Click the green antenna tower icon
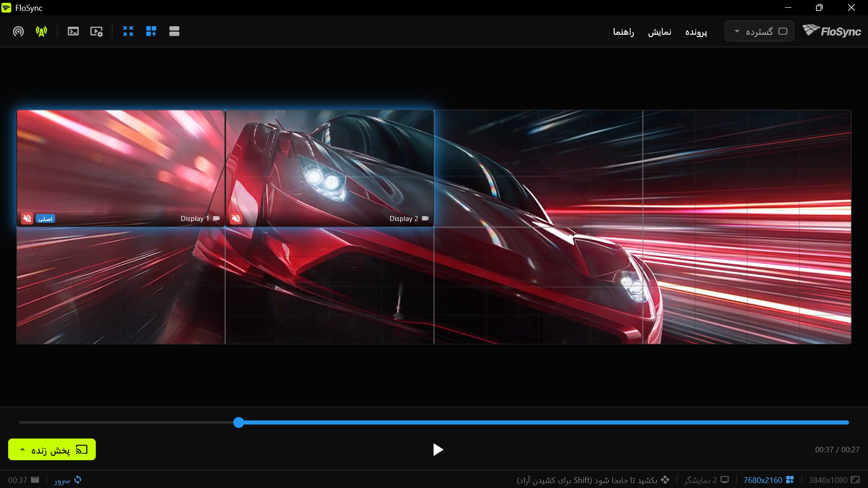 tap(42, 31)
